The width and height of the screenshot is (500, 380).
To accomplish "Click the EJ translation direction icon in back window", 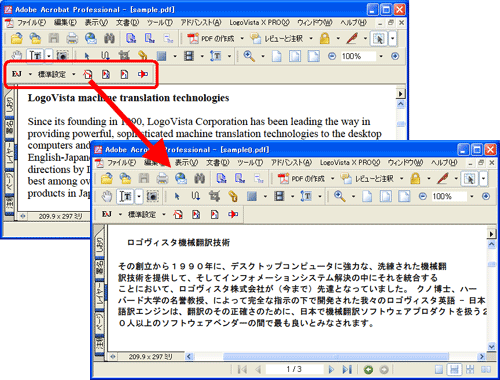I will [17, 74].
